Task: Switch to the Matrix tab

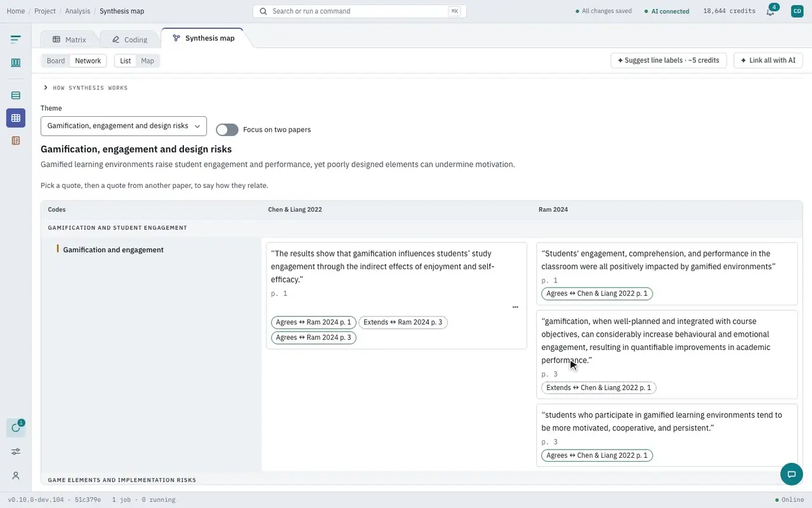Action: (69, 39)
